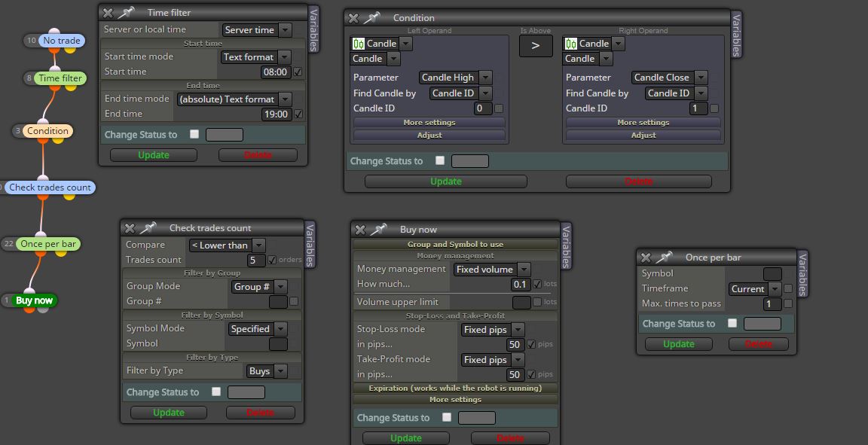Click Take-Profit in pips value field
868x445 pixels.
click(515, 375)
